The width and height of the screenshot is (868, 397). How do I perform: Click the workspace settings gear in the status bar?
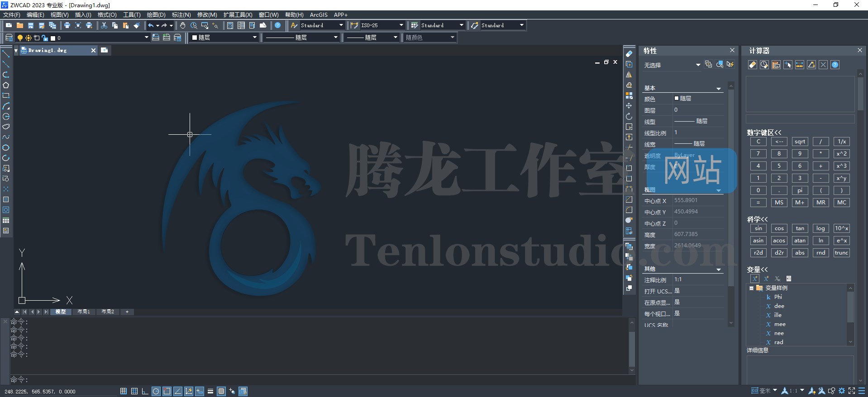842,391
